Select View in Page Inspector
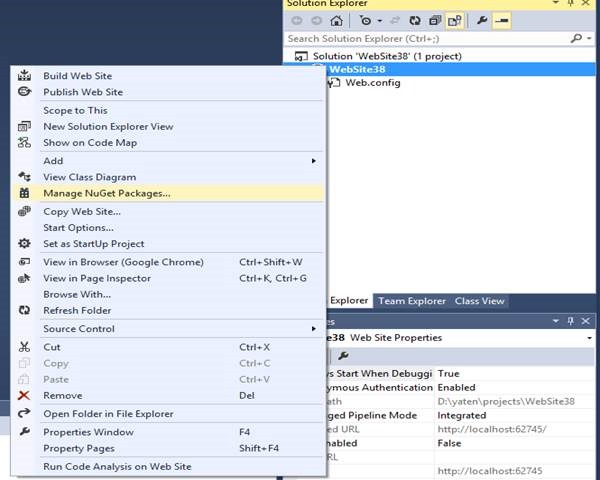This screenshot has height=480, width=600. [97, 278]
